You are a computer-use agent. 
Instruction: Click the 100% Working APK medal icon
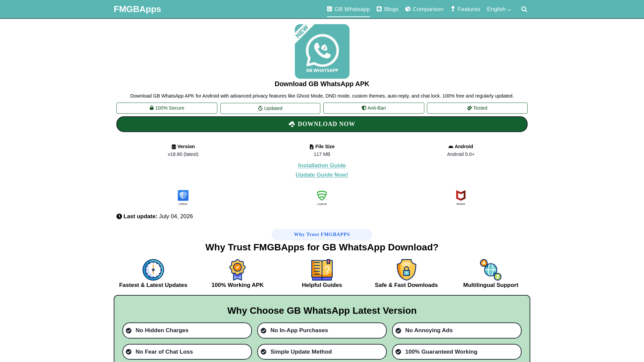[237, 270]
